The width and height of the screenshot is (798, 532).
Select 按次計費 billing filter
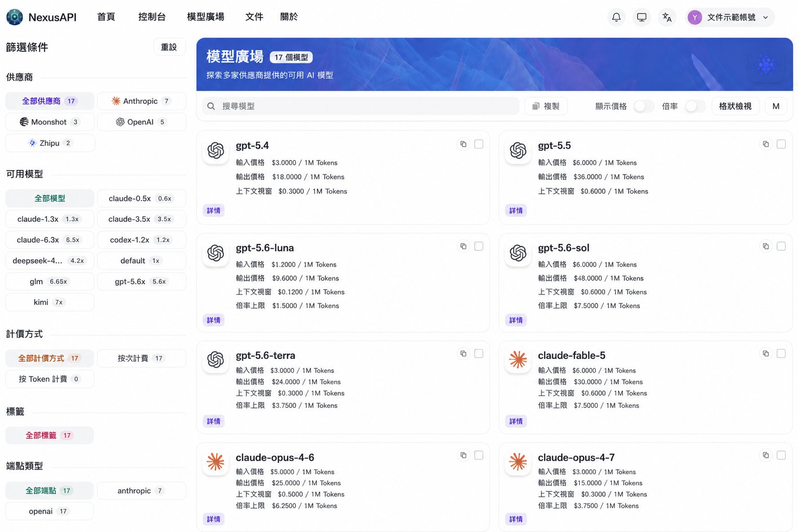141,358
